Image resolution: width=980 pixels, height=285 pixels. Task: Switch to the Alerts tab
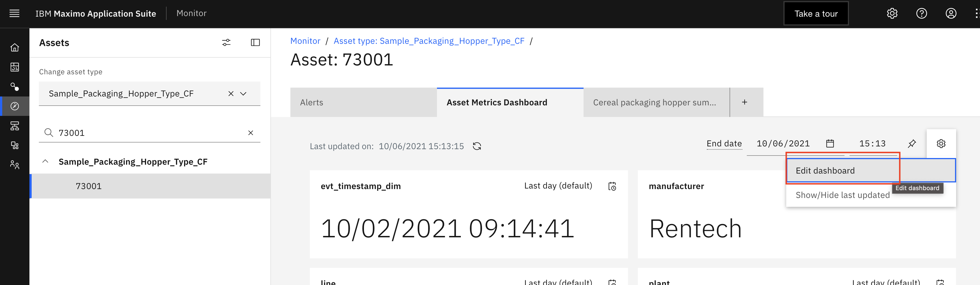click(x=363, y=102)
